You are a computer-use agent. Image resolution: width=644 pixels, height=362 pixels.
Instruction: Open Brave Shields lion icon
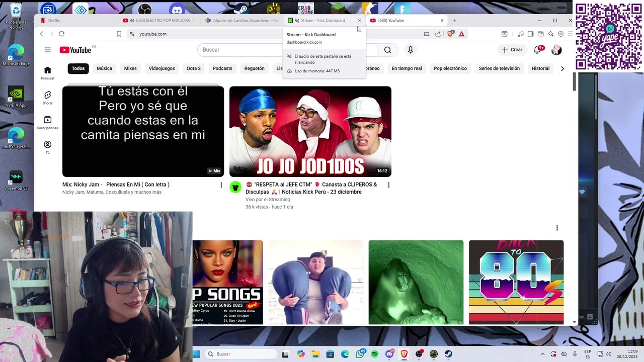pyautogui.click(x=450, y=34)
